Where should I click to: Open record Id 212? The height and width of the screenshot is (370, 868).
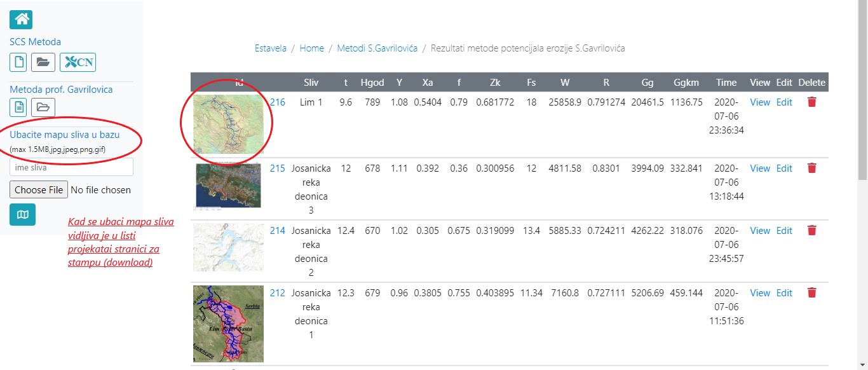[x=278, y=293]
